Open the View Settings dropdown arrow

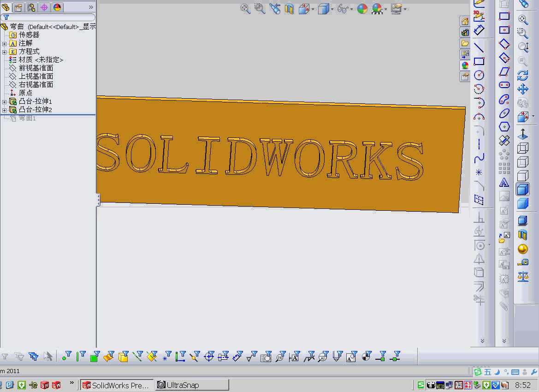[x=405, y=9]
